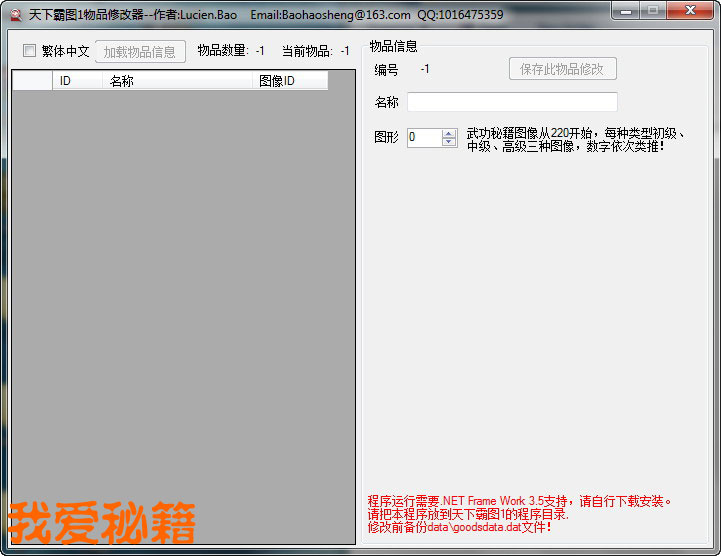Click the app icon in the title bar
This screenshot has width=721, height=556.
point(15,15)
